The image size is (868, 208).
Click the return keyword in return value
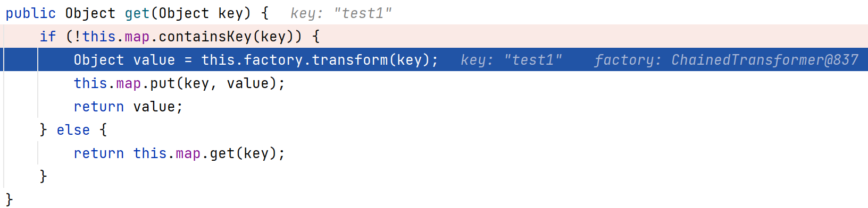click(99, 107)
